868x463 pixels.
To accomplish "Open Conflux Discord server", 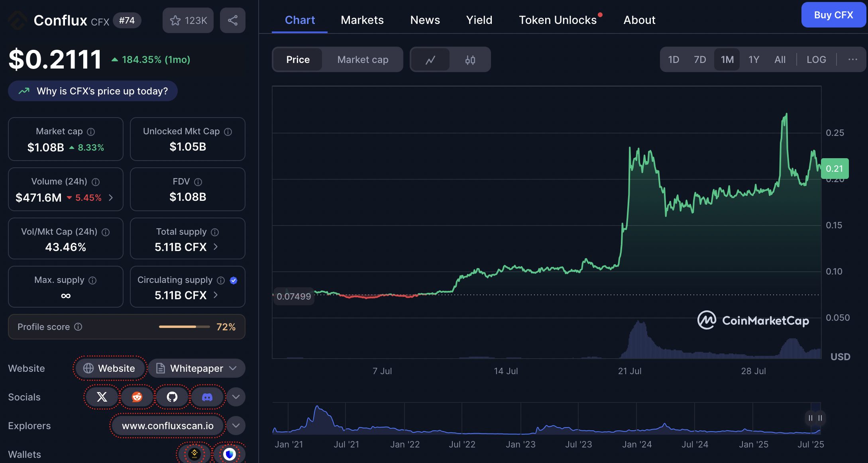I will pyautogui.click(x=207, y=397).
